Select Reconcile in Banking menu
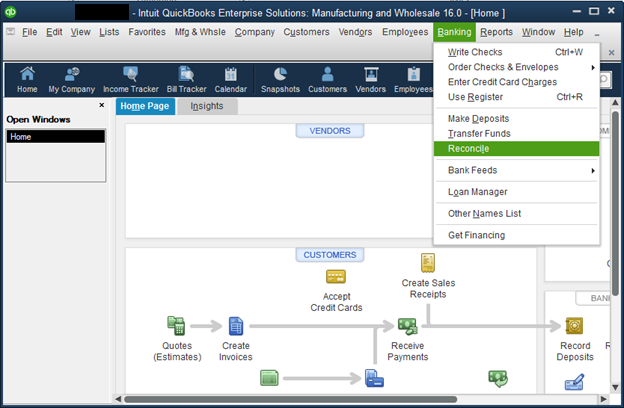 [x=517, y=149]
